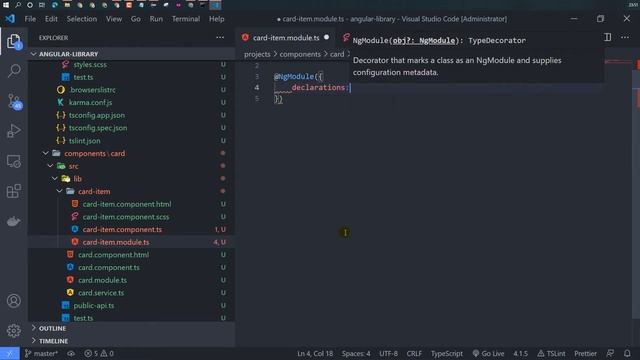Click the split editor icon
Viewport: 640px width, 360px height.
coord(607,38)
